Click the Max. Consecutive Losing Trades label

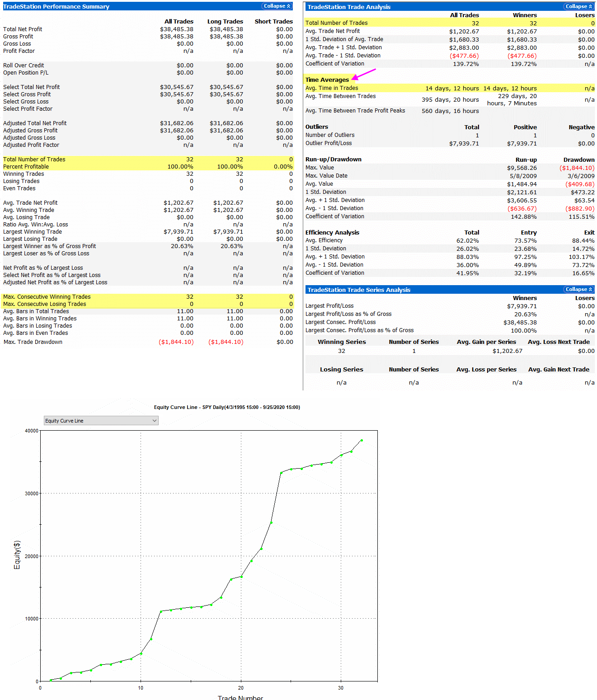[x=45, y=304]
